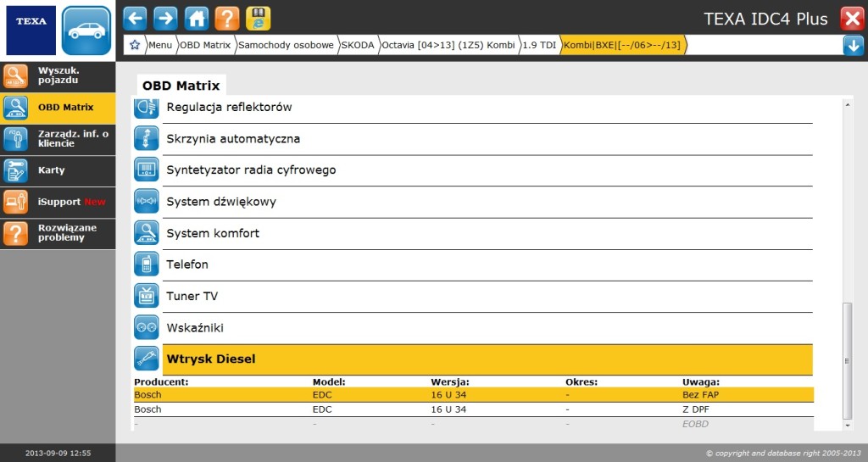Expand breadcrumb with blue down arrow
The height and width of the screenshot is (462, 868).
point(853,46)
